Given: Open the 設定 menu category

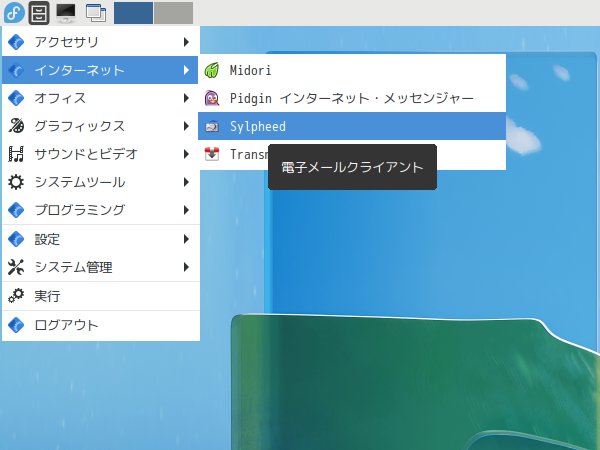Looking at the screenshot, I should [x=101, y=239].
